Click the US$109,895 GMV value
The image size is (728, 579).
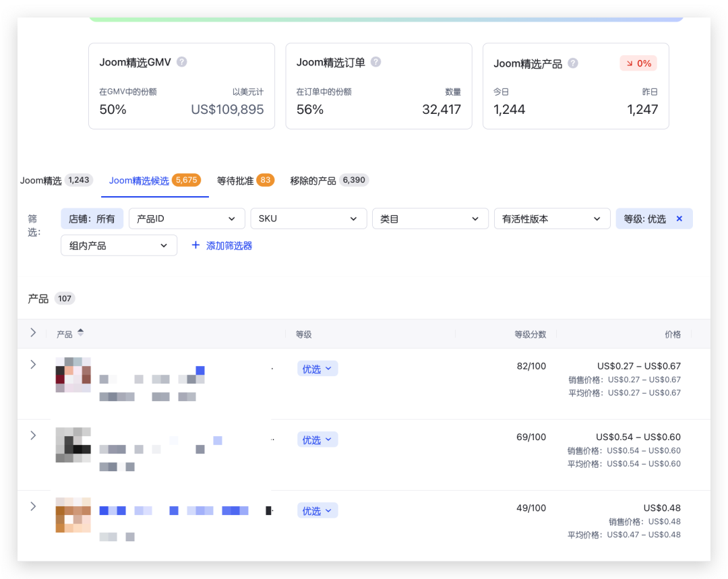[227, 110]
